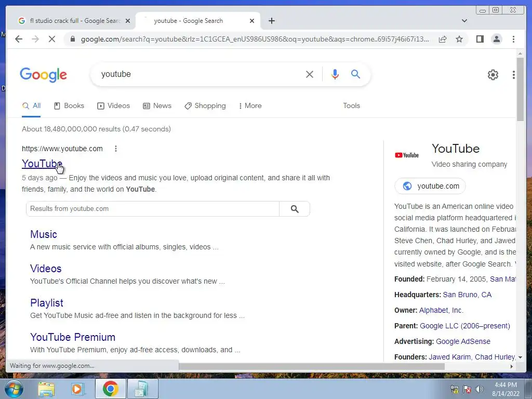This screenshot has width=532, height=399.
Task: Open the Chrome profile avatar
Action: point(496,39)
